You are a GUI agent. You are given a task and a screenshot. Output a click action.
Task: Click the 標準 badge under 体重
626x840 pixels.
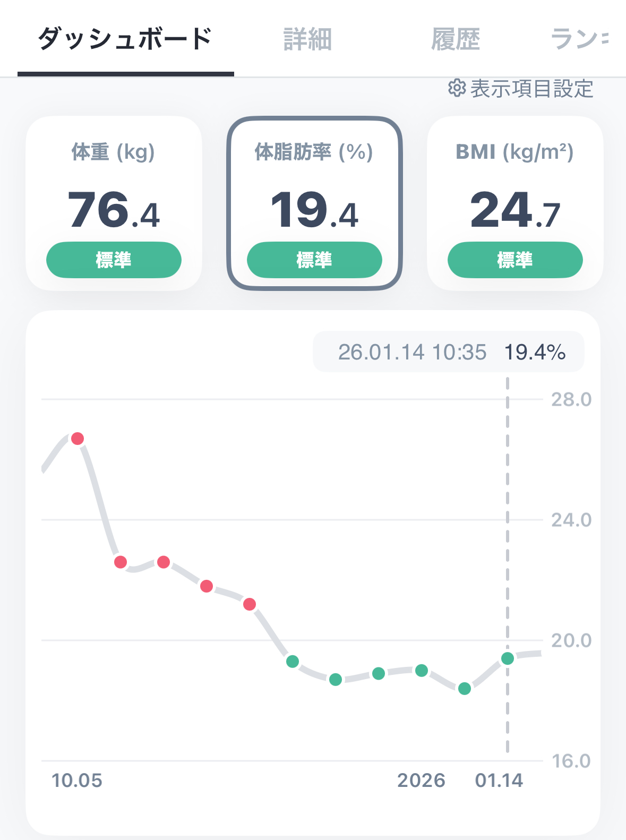click(114, 260)
